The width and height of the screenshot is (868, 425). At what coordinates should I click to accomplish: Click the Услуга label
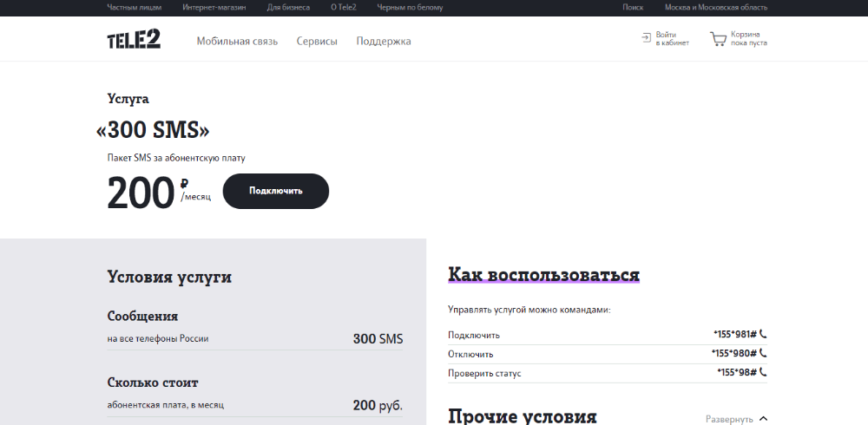coord(128,99)
